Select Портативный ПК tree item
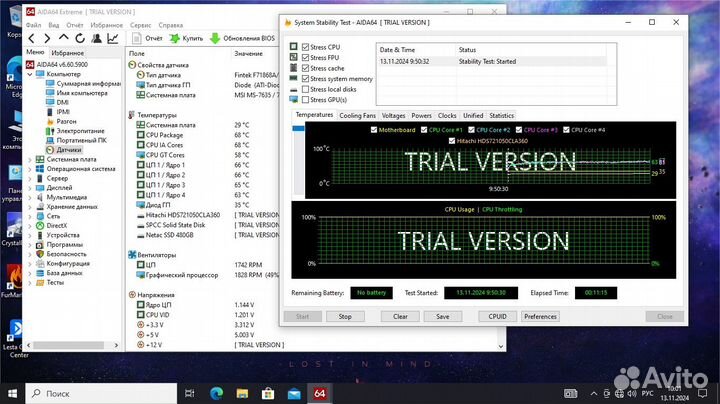Screen dimensions: 720x404 coord(76,140)
